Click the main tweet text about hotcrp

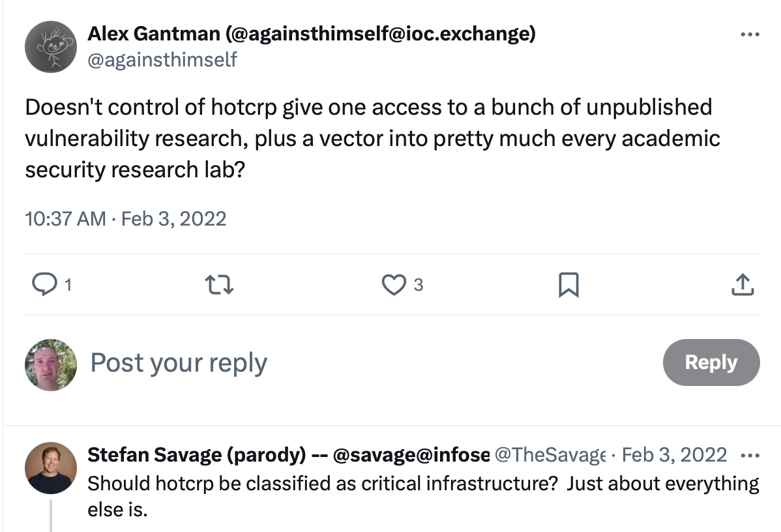(372, 138)
